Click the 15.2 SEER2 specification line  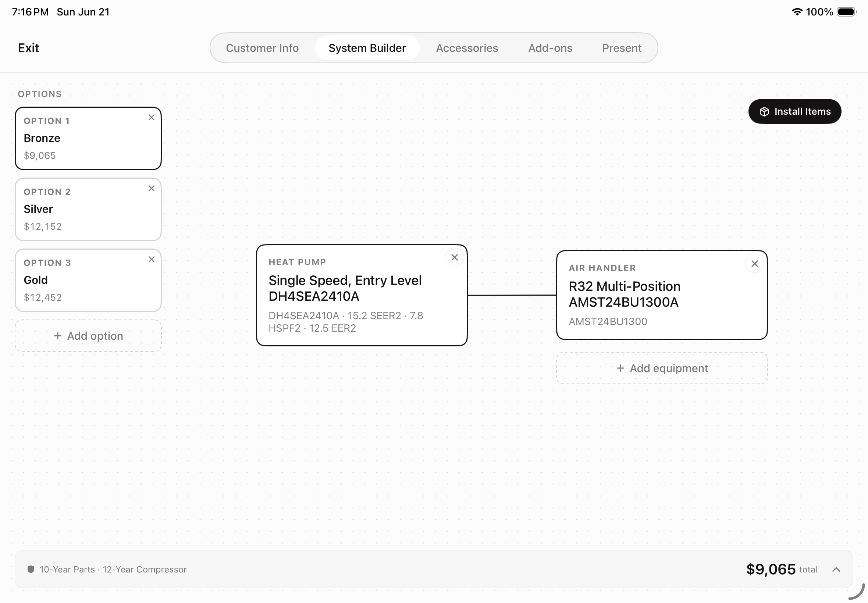[346, 322]
